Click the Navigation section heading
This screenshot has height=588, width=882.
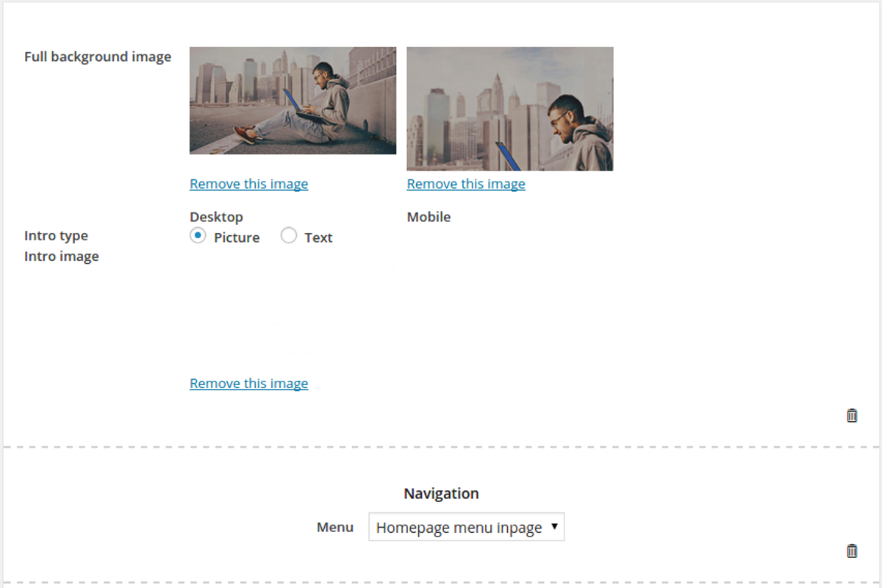(441, 494)
